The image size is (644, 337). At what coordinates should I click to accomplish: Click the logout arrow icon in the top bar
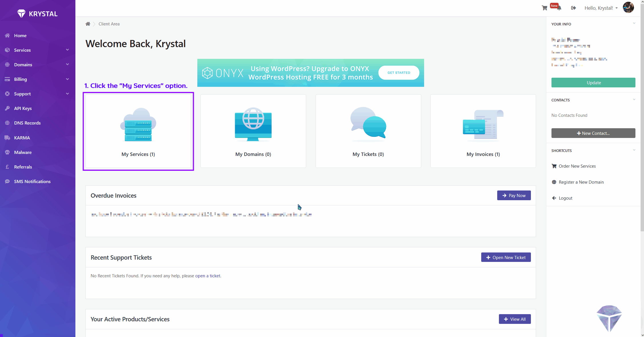pyautogui.click(x=573, y=8)
